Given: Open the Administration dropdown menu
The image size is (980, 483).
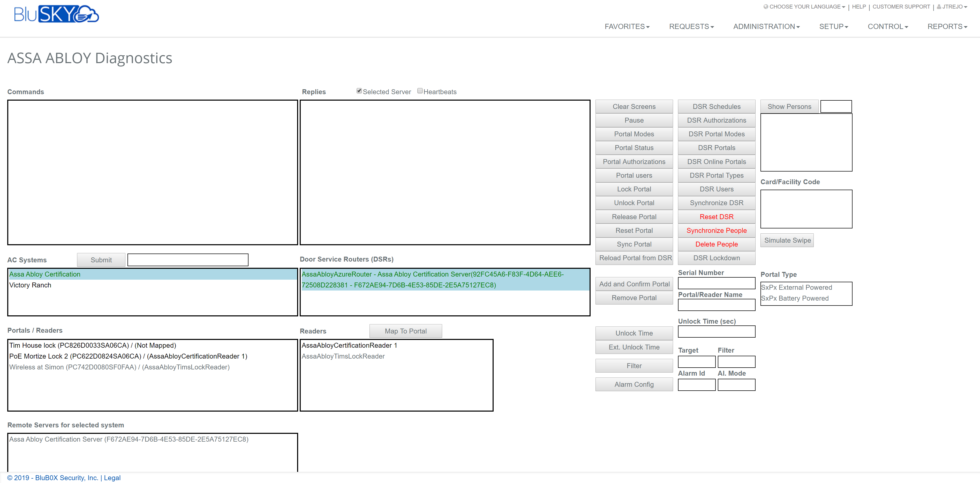Looking at the screenshot, I should pos(766,27).
